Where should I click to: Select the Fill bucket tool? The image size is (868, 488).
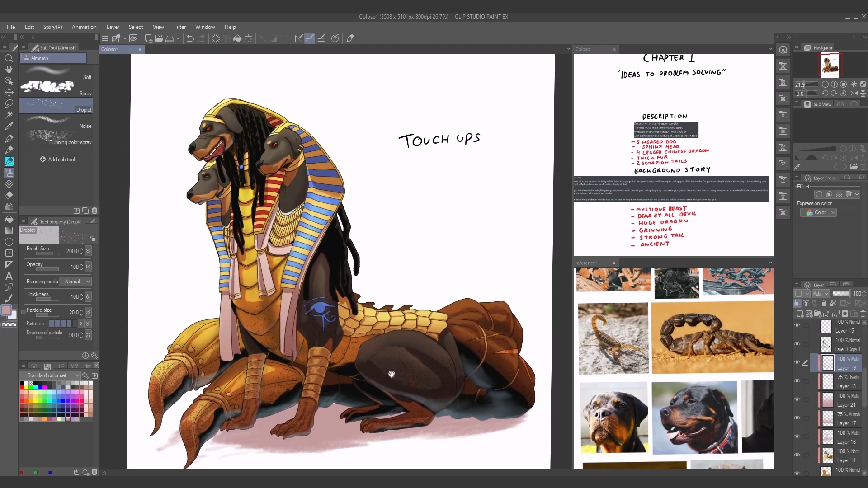tap(9, 219)
